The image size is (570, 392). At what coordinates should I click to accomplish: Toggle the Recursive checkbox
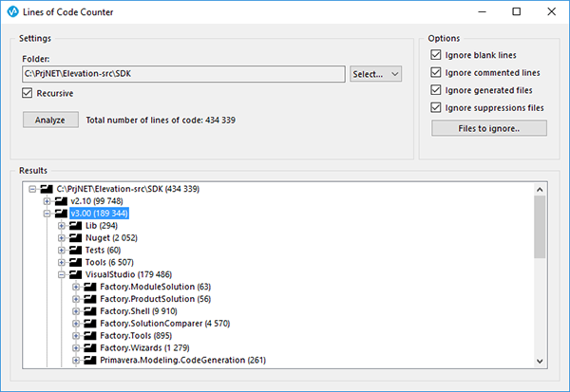pyautogui.click(x=28, y=93)
